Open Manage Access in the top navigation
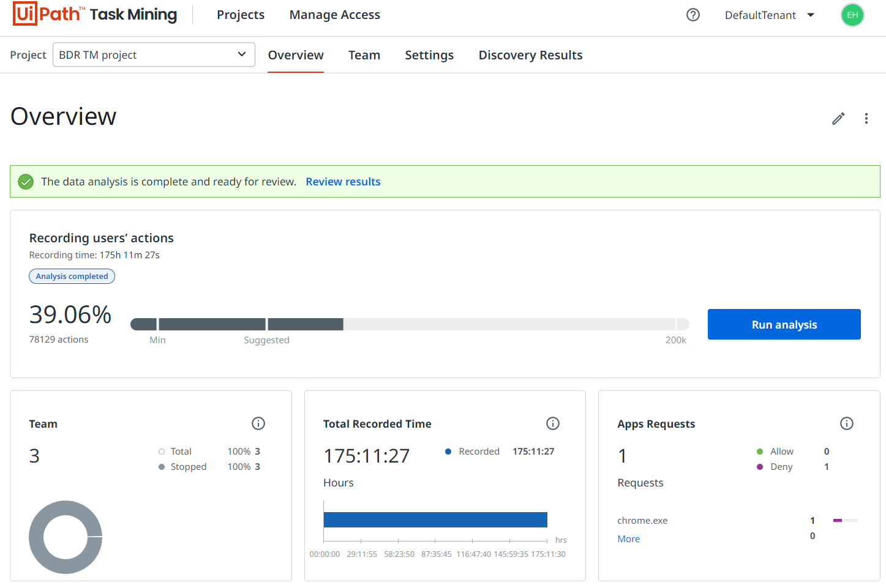The width and height of the screenshot is (886, 588). pyautogui.click(x=334, y=15)
